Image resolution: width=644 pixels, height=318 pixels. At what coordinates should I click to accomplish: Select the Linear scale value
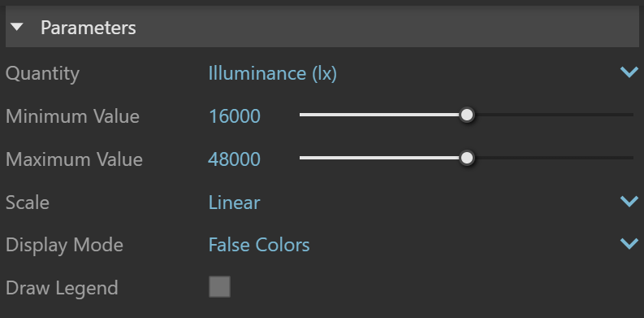click(234, 203)
